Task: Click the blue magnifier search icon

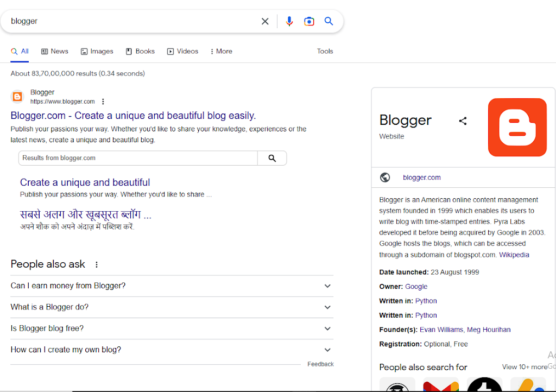Action: (x=328, y=21)
